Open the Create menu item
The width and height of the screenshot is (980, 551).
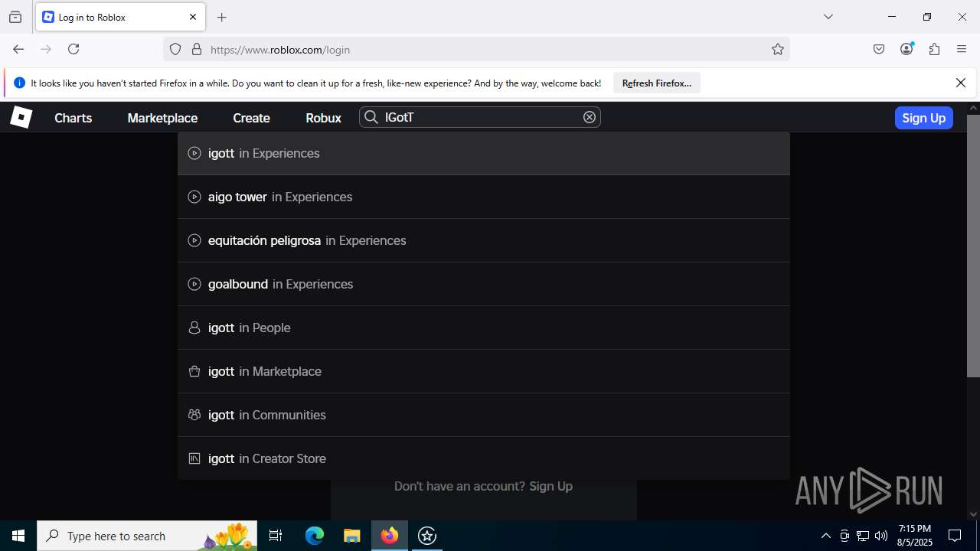pos(251,118)
